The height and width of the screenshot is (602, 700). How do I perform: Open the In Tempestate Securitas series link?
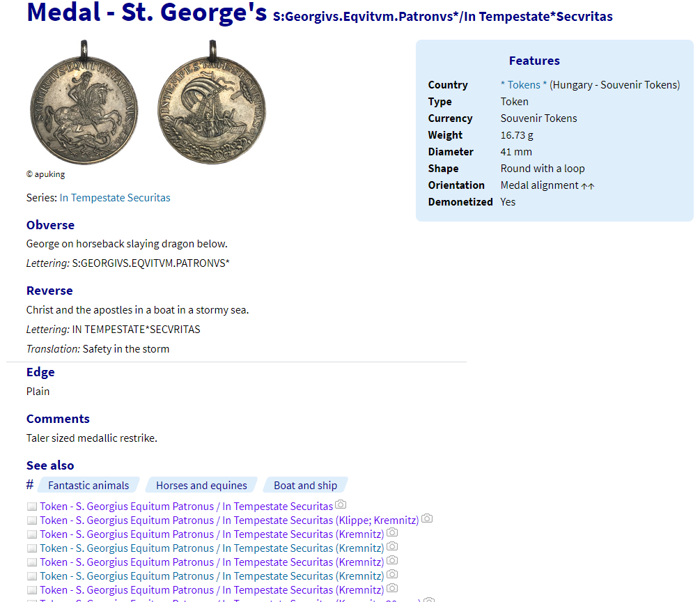[115, 198]
